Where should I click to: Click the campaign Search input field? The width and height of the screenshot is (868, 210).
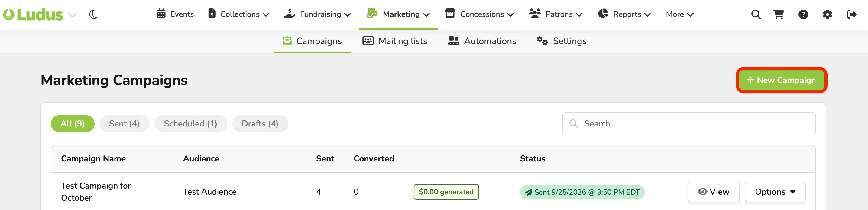click(x=689, y=124)
